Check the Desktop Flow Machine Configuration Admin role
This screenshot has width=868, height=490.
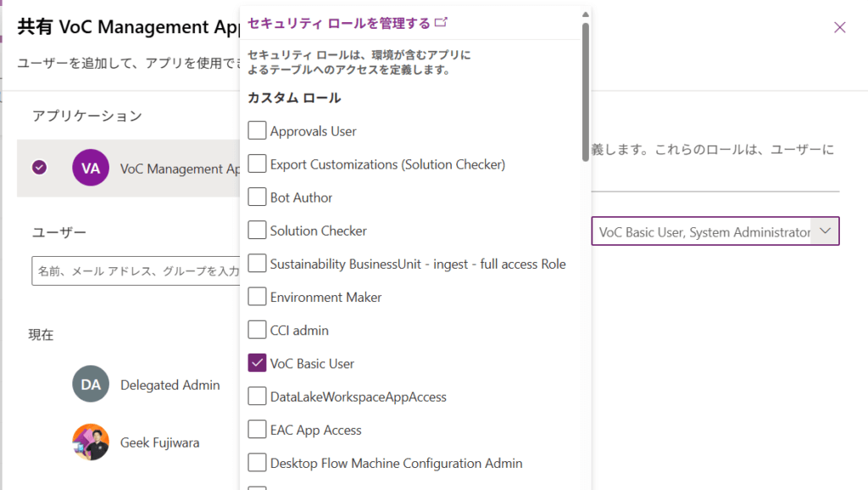257,463
